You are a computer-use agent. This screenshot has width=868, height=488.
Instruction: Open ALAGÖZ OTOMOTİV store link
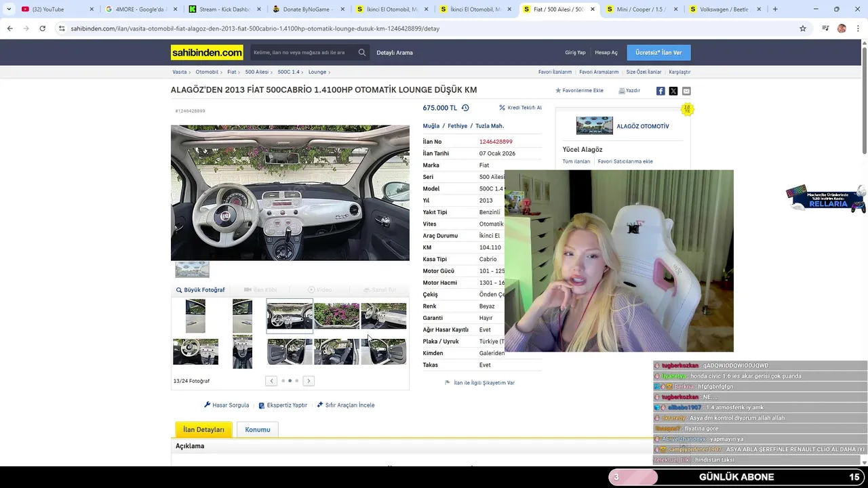(643, 126)
